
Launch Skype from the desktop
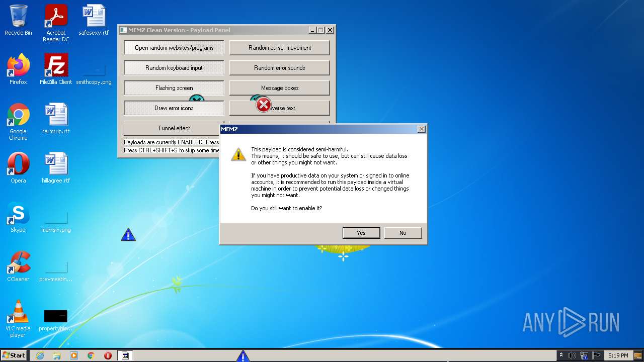pyautogui.click(x=18, y=217)
